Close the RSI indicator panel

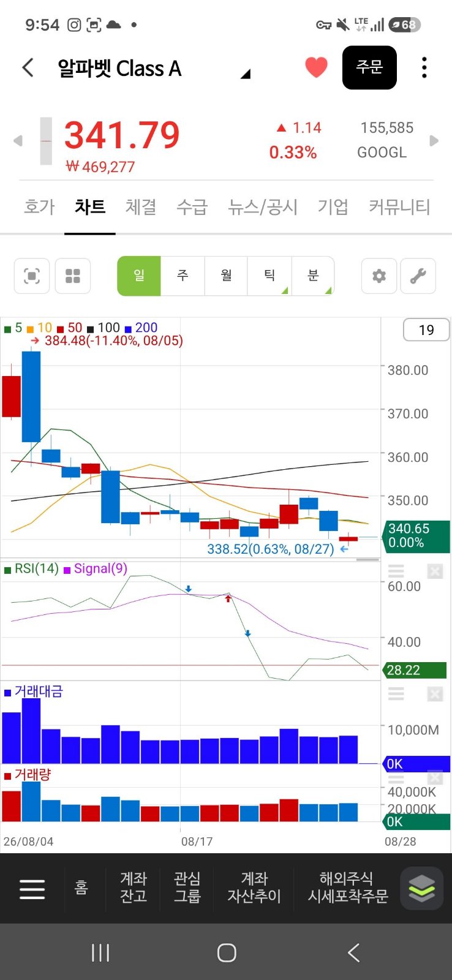pyautogui.click(x=435, y=571)
